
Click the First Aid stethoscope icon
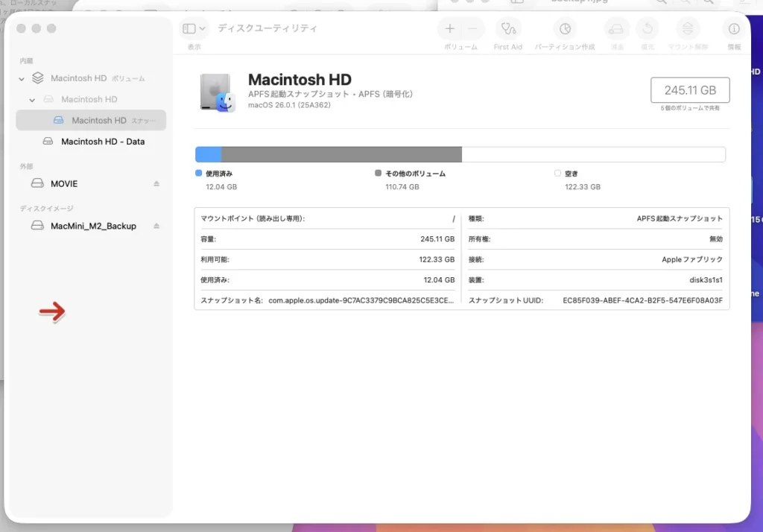508,29
